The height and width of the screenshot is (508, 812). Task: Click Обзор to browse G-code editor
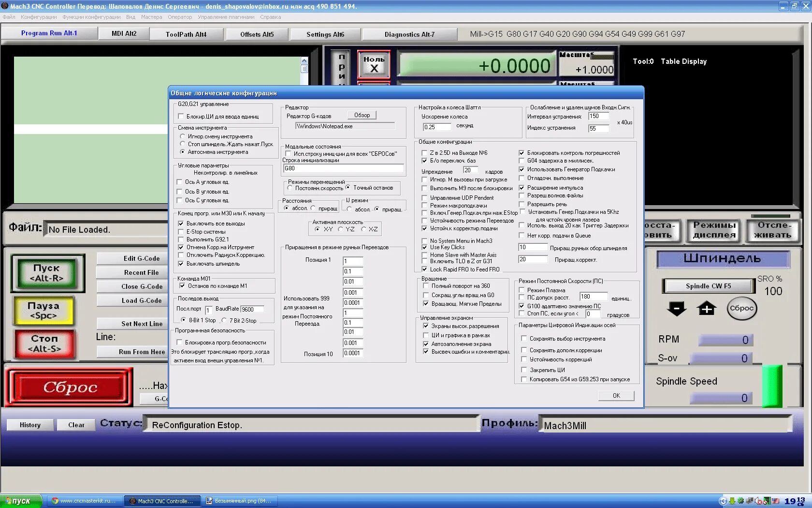tap(362, 115)
